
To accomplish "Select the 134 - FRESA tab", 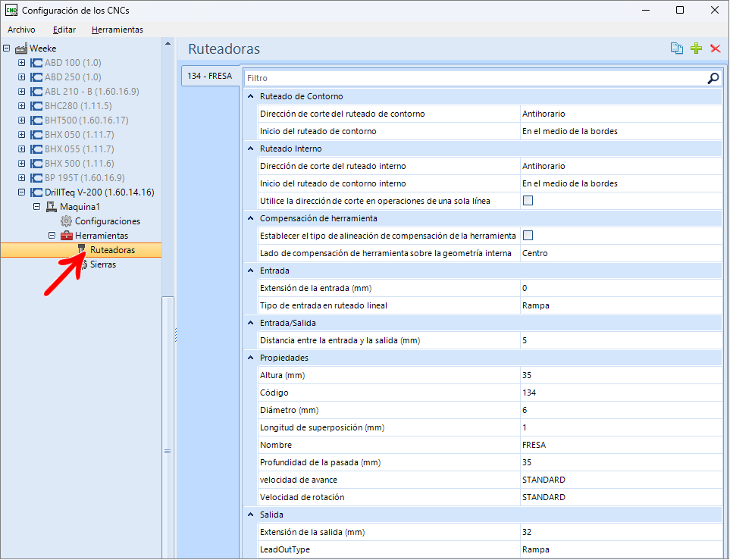I will [210, 76].
